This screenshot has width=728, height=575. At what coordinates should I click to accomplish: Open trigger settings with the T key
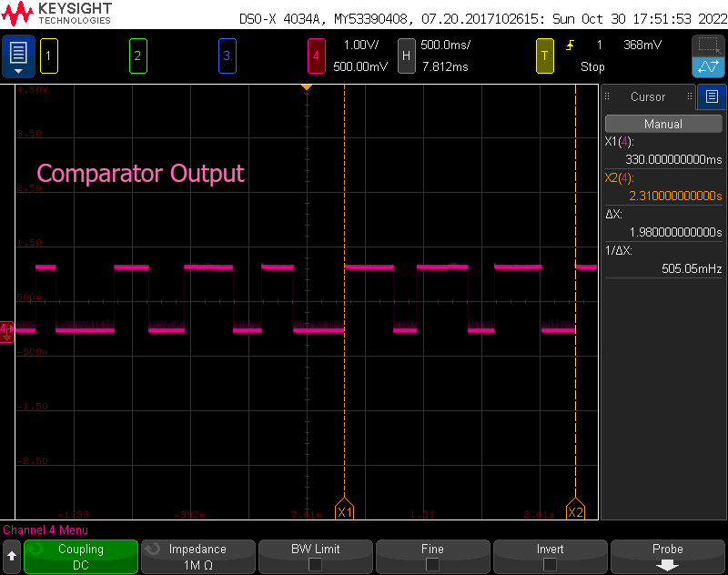[x=544, y=55]
